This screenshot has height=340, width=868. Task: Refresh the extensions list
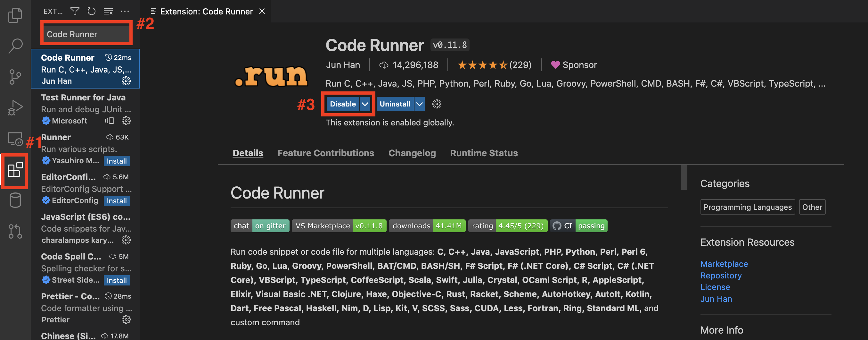[x=91, y=12]
